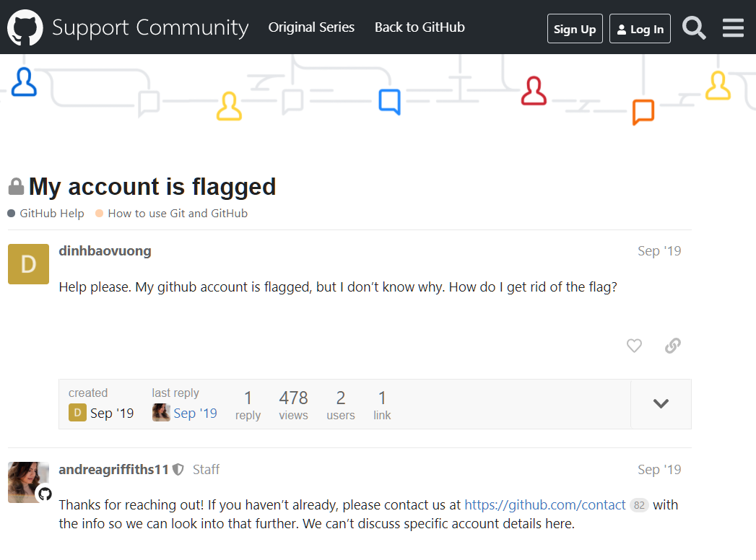Click the small avatar under last reply

[x=161, y=413]
